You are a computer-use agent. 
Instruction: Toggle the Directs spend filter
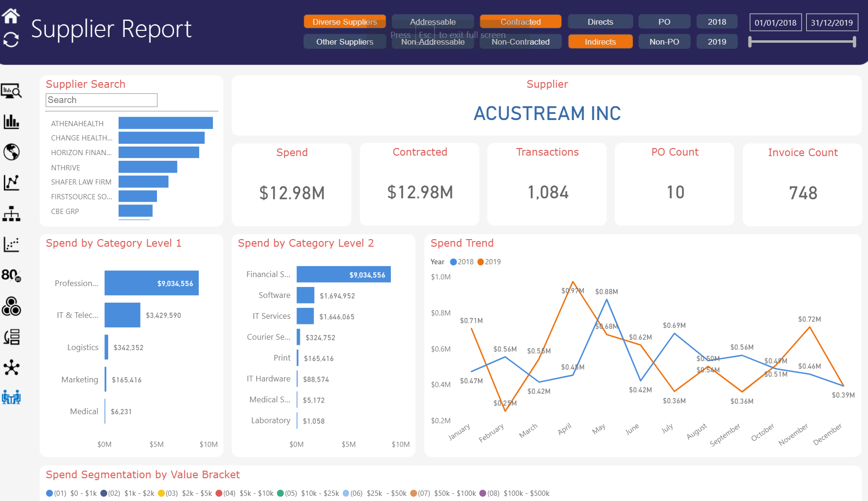[x=600, y=22]
